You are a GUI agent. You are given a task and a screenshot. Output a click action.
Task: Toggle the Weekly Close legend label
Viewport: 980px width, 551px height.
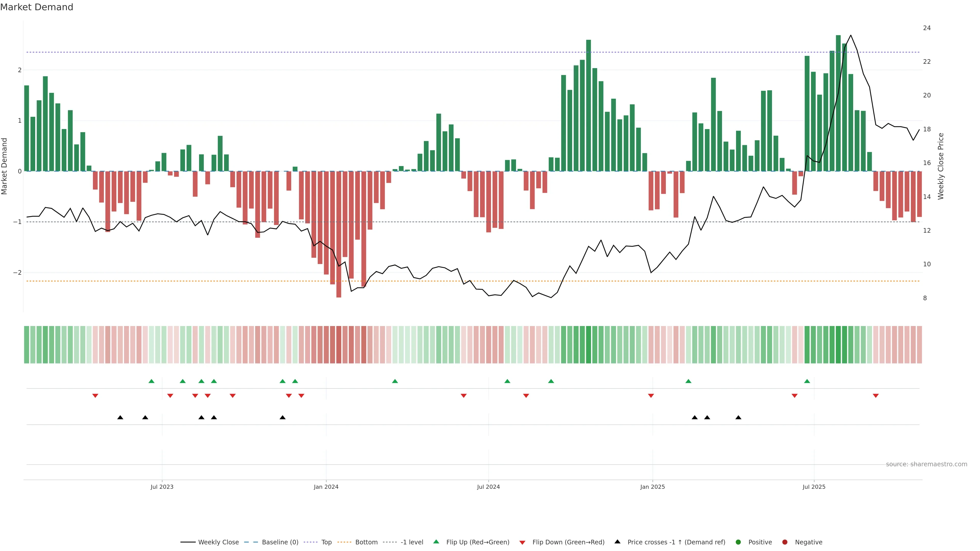pos(218,542)
